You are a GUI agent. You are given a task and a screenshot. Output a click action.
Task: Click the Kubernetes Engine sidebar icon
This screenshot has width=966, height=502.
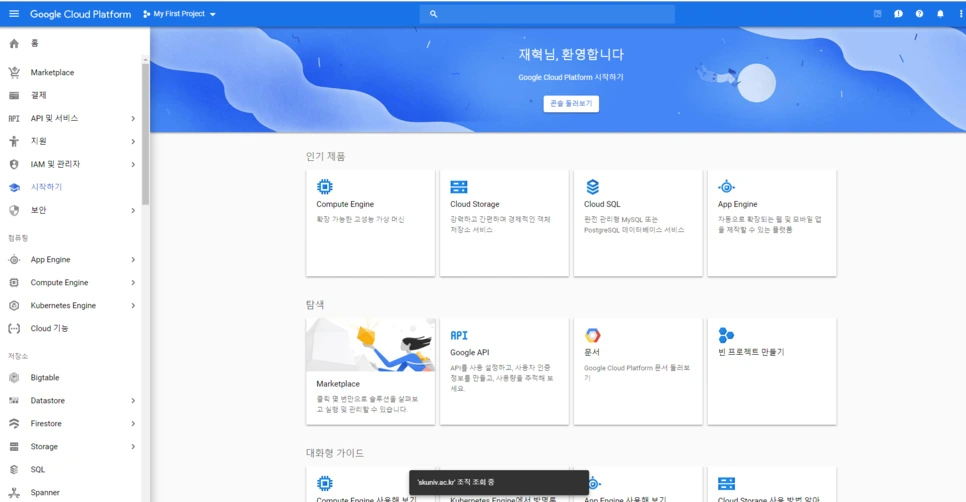[x=14, y=306]
